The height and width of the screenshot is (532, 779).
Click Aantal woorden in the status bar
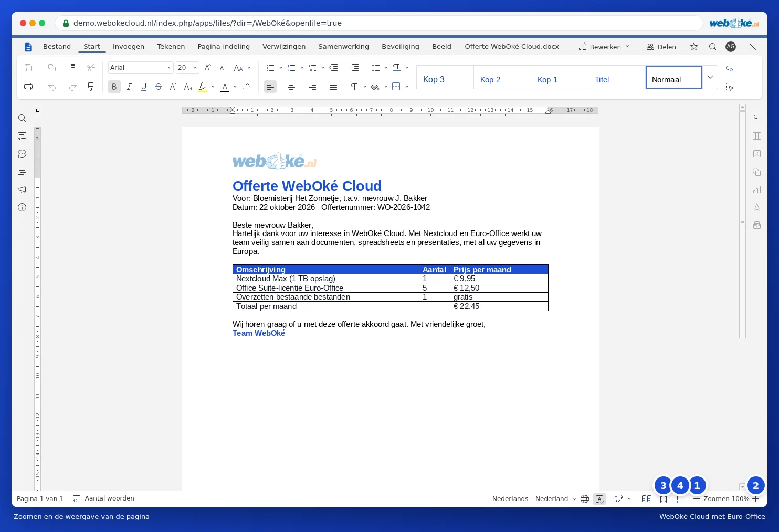pos(103,498)
